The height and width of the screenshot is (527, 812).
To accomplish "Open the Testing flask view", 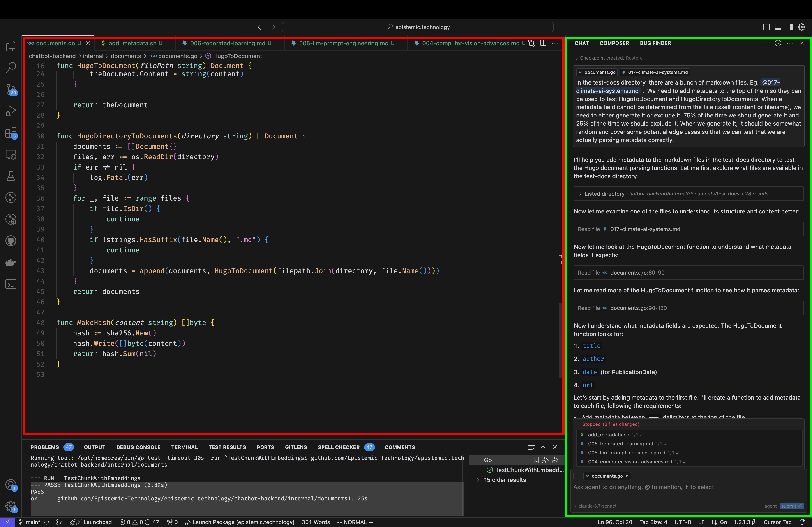I will coord(11,176).
